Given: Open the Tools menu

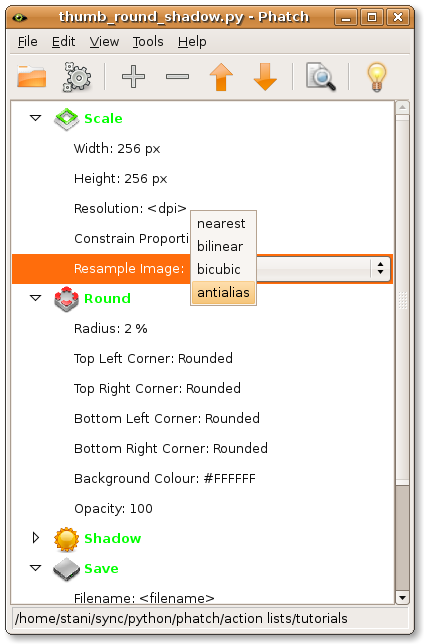Looking at the screenshot, I should [x=148, y=42].
